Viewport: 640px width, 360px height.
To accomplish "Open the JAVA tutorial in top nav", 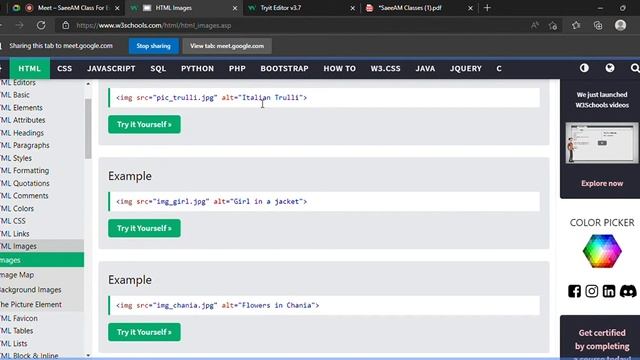I will [425, 69].
